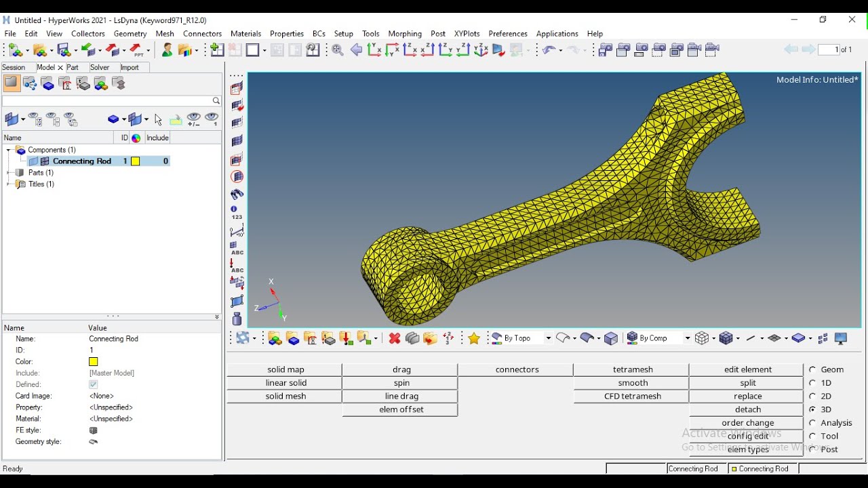This screenshot has height=488, width=868.
Task: Click the mass calc weight icon
Action: tap(237, 319)
